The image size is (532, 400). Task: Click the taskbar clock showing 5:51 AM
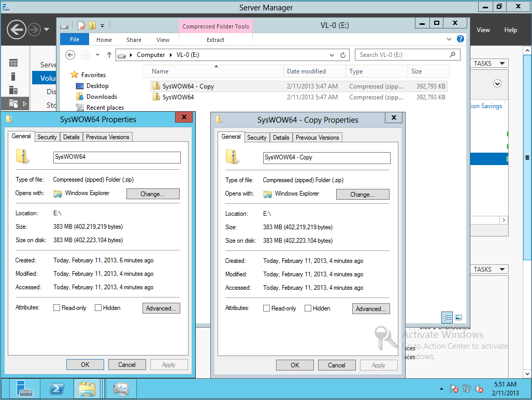[x=505, y=389]
